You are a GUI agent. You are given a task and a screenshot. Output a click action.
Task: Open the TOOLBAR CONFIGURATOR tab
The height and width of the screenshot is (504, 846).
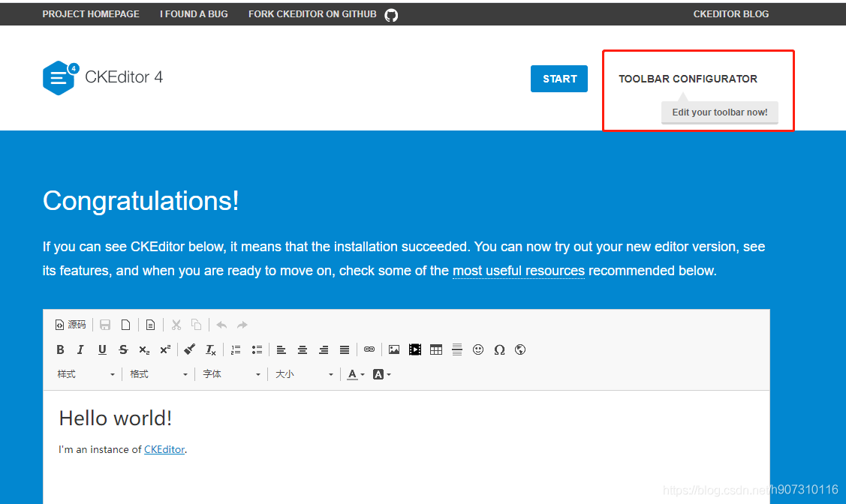tap(688, 79)
